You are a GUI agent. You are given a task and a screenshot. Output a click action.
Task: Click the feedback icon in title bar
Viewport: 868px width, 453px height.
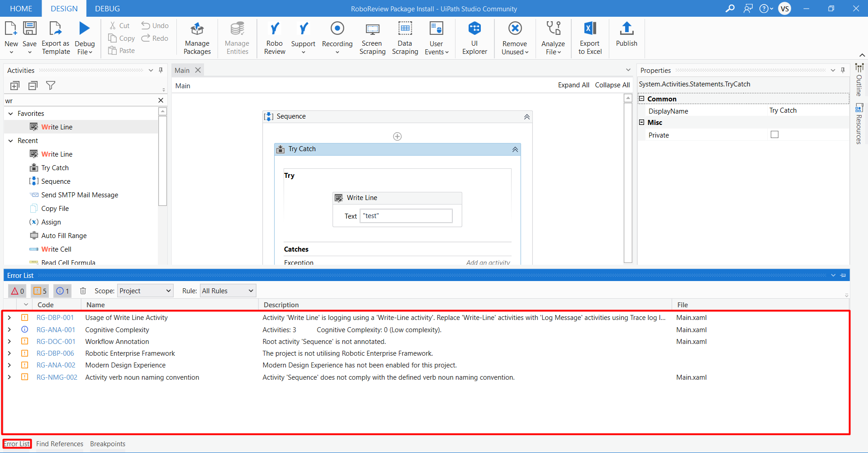pos(748,9)
